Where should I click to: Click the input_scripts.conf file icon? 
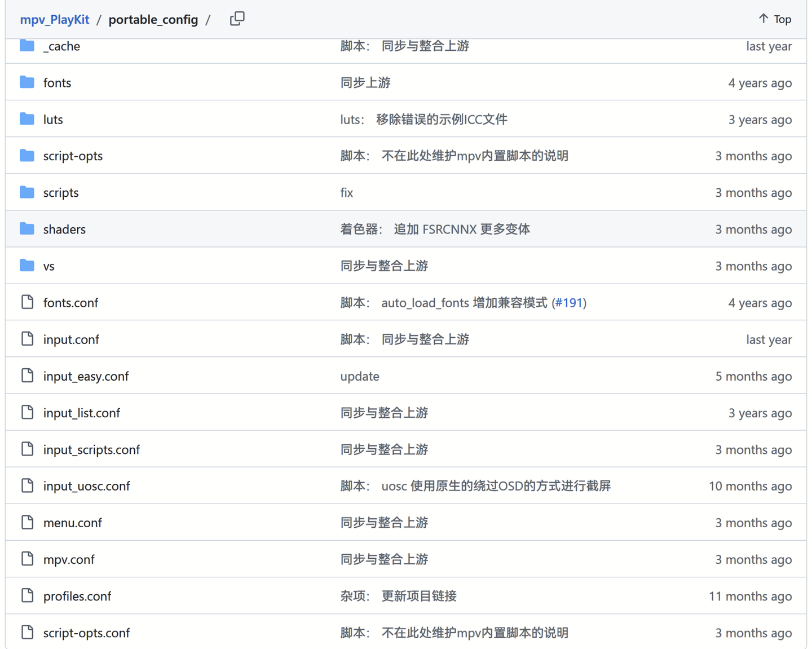tap(27, 449)
